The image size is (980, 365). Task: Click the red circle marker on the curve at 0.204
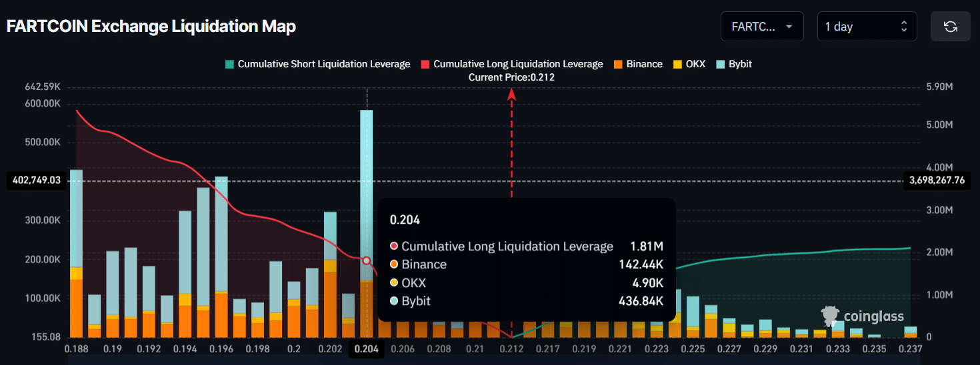coord(366,261)
